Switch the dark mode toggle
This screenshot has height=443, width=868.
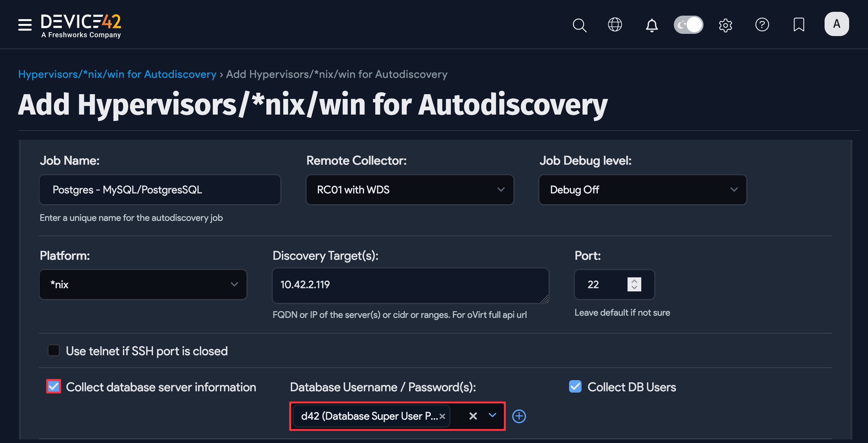point(689,24)
